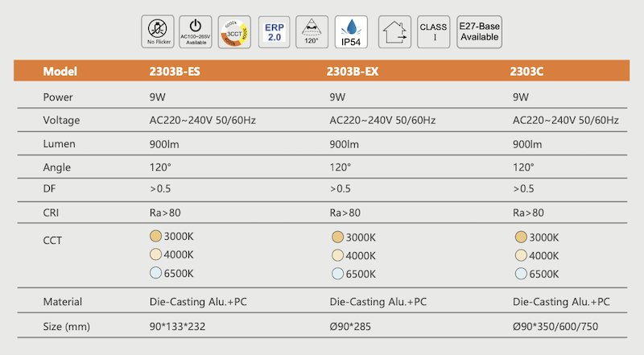Click the CLASS I badge
644x355 pixels.
(433, 29)
